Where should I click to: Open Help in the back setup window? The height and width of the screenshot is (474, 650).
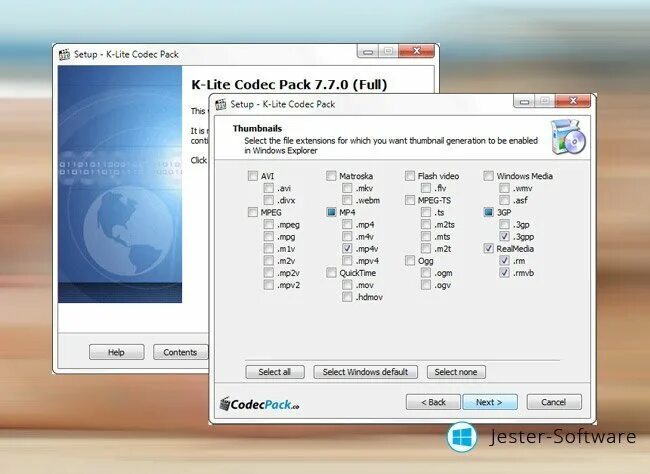pos(116,352)
